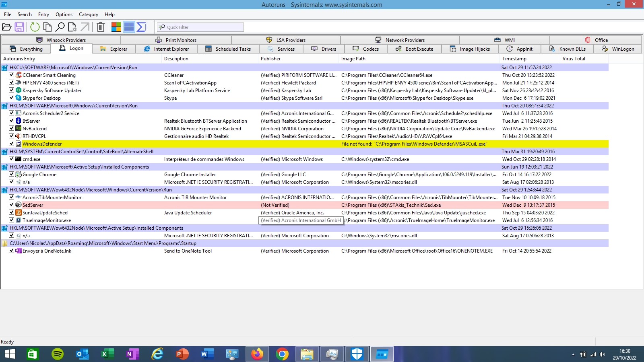Disable the SedServer autorun checkbox
Image resolution: width=644 pixels, height=362 pixels.
(12, 205)
